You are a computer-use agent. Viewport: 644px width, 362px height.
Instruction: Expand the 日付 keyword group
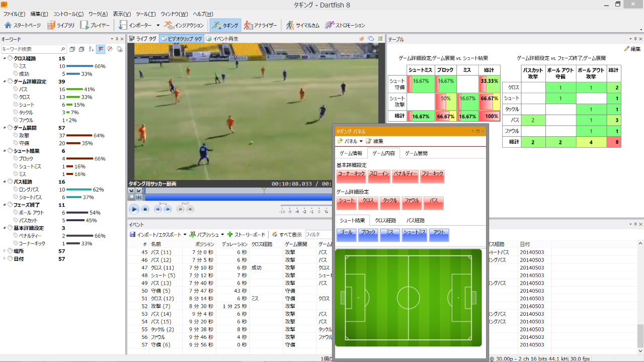pyautogui.click(x=5, y=258)
